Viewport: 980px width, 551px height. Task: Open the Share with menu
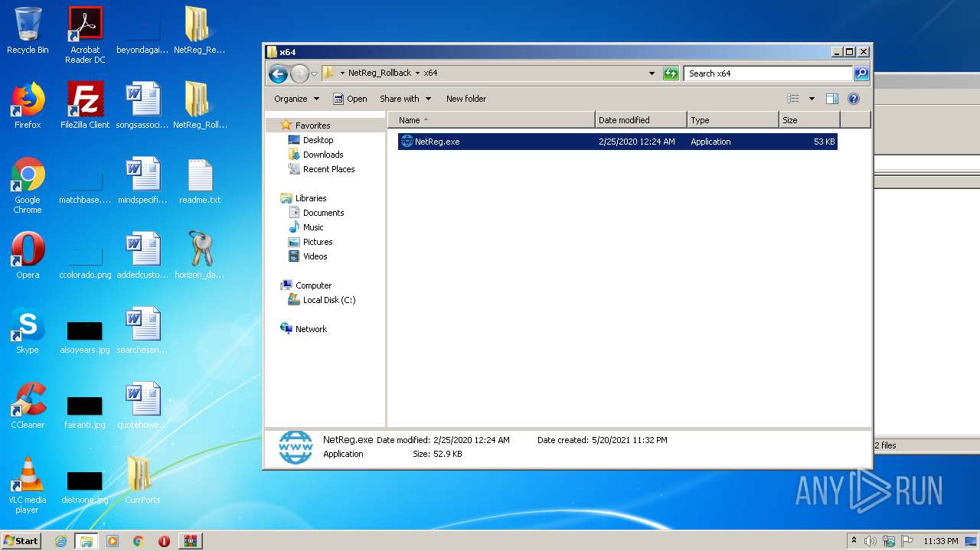point(405,99)
